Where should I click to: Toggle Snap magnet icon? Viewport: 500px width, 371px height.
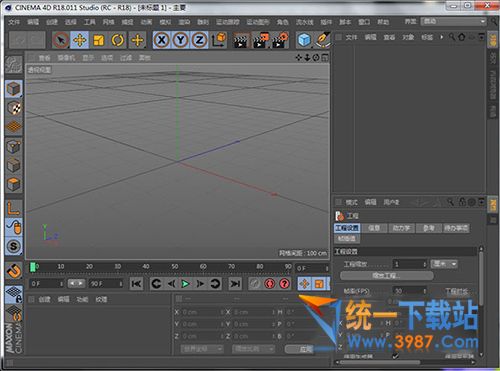14,271
